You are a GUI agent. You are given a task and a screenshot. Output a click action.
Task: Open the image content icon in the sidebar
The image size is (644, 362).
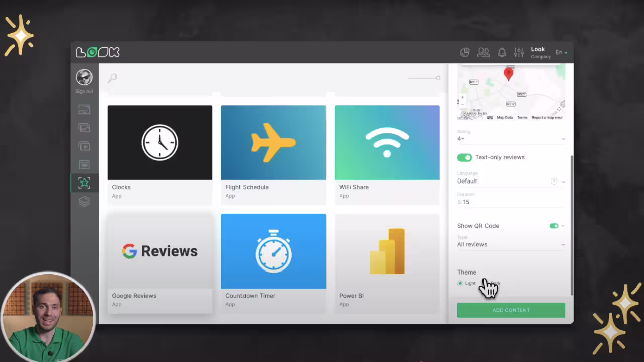click(x=84, y=128)
